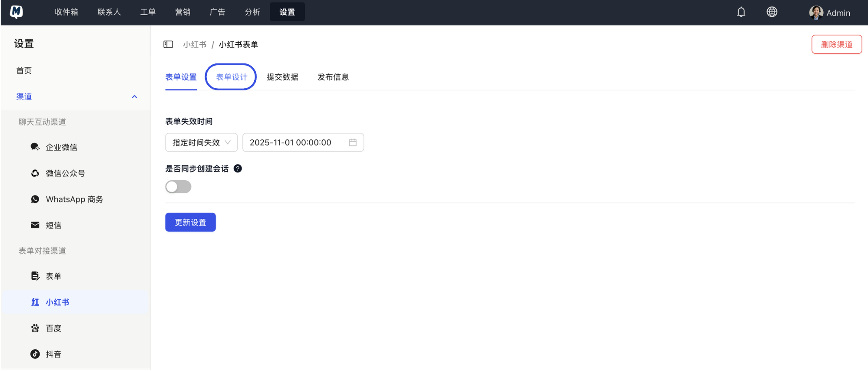Collapse the 渠道 section in sidebar
Screen dimensions: 868x371
pos(134,96)
